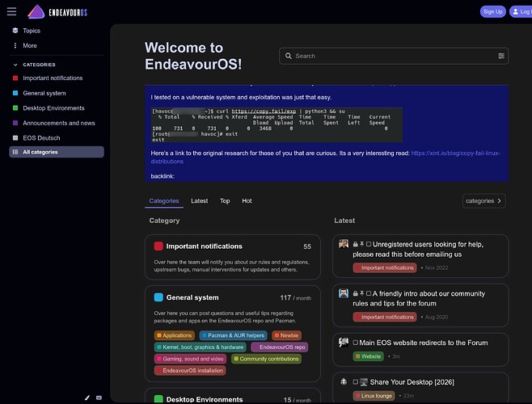Open Main EOS website redirects topic
The height and width of the screenshot is (404, 532).
pos(423,343)
